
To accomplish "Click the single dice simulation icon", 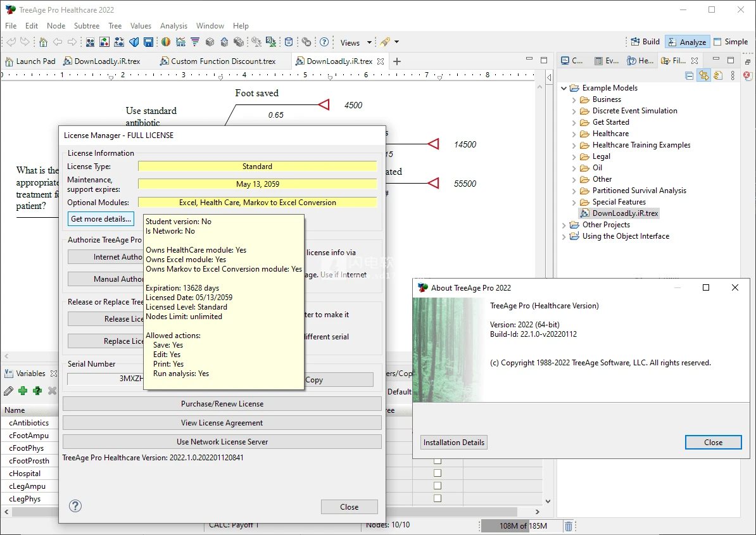I will [x=210, y=42].
